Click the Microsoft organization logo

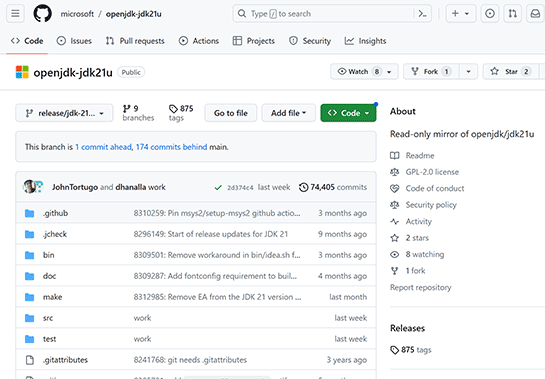[x=22, y=72]
